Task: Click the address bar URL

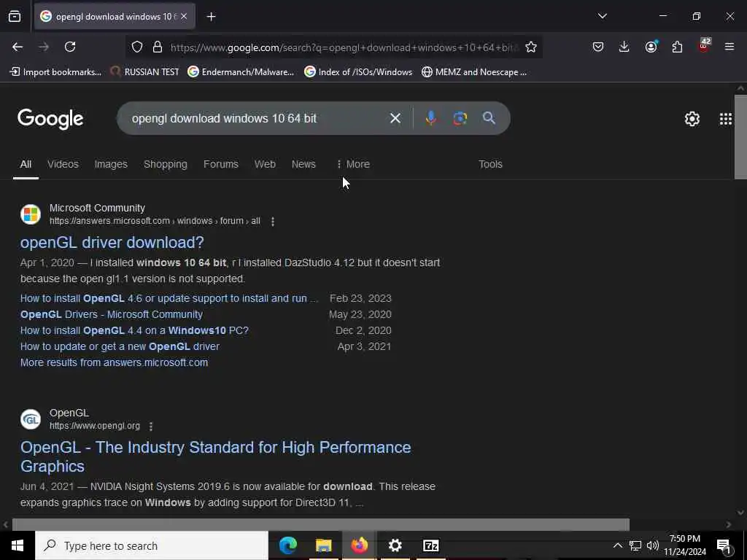Action: point(344,47)
